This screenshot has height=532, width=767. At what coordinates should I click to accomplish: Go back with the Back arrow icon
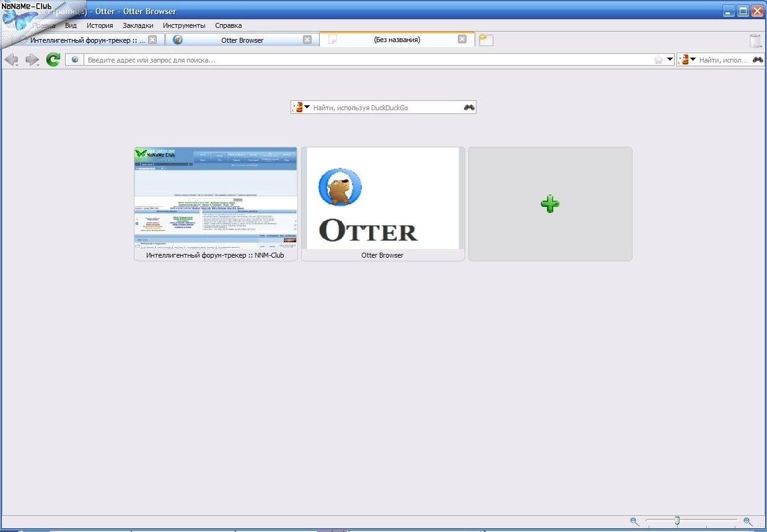pyautogui.click(x=11, y=59)
